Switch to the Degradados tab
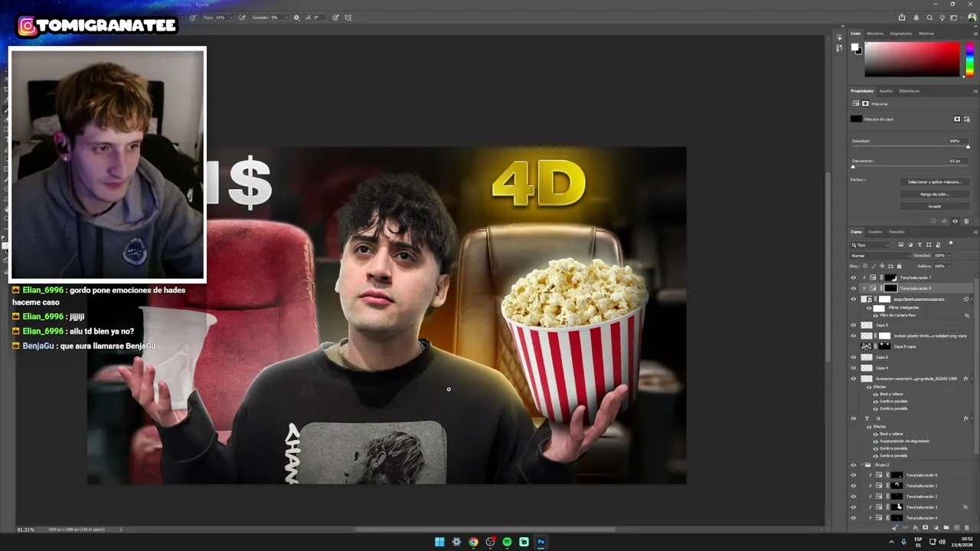Viewport: 980px width, 551px height. pos(901,34)
